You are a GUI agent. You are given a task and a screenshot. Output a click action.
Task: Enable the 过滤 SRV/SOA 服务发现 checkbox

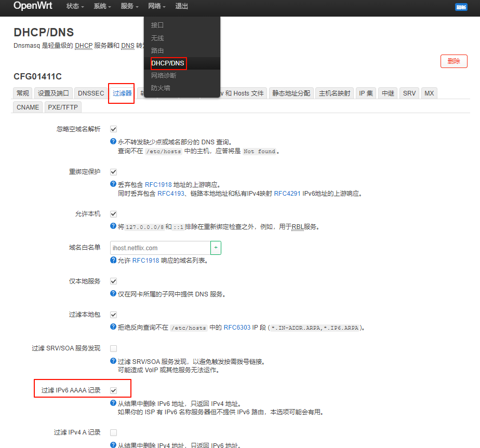click(x=113, y=348)
